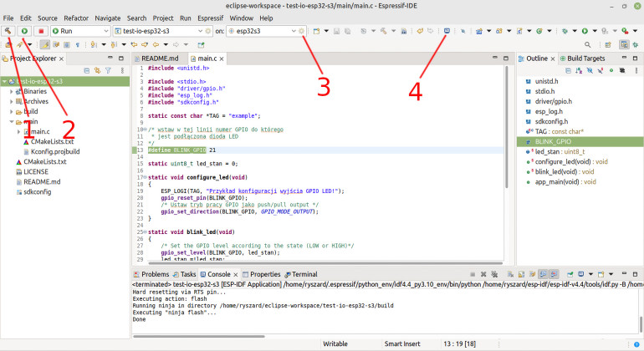Viewport: 644px width, 351px height.
Task: Switch to the Build Targets tab
Action: pos(585,58)
